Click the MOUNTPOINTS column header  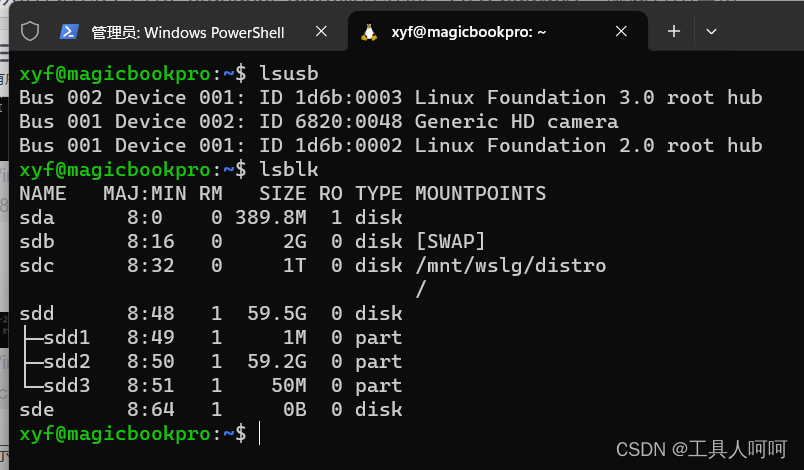[480, 194]
